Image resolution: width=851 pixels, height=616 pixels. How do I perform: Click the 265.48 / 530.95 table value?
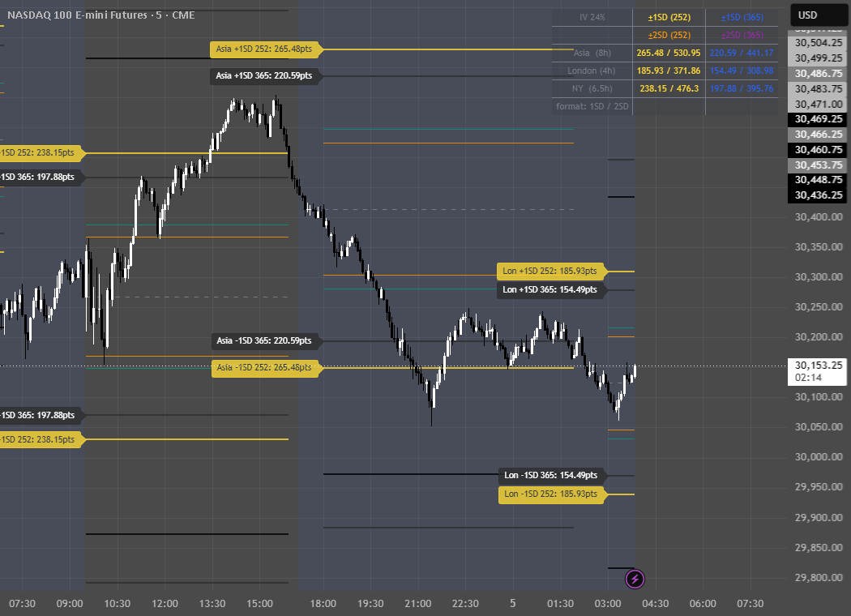[669, 53]
